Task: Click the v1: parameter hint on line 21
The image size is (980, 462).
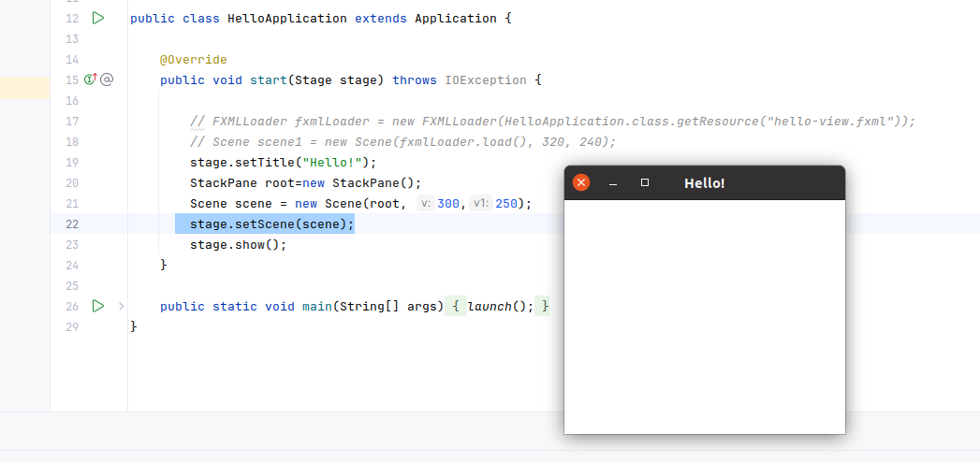Action: [480, 203]
